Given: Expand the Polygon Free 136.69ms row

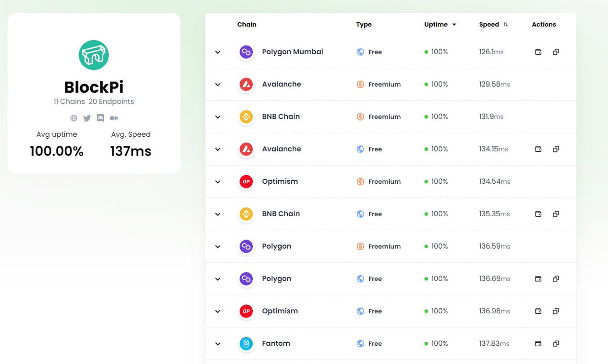Looking at the screenshot, I should click(218, 279).
